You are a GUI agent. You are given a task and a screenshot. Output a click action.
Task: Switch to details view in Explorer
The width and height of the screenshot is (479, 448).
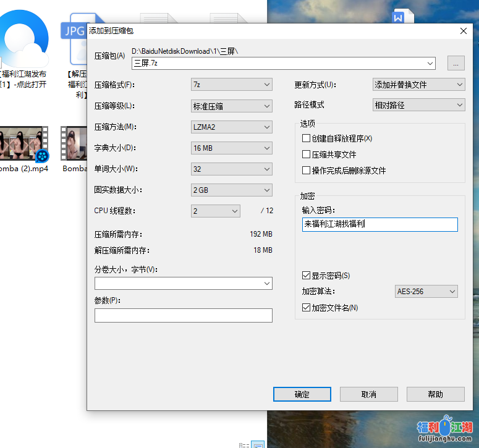(x=244, y=444)
